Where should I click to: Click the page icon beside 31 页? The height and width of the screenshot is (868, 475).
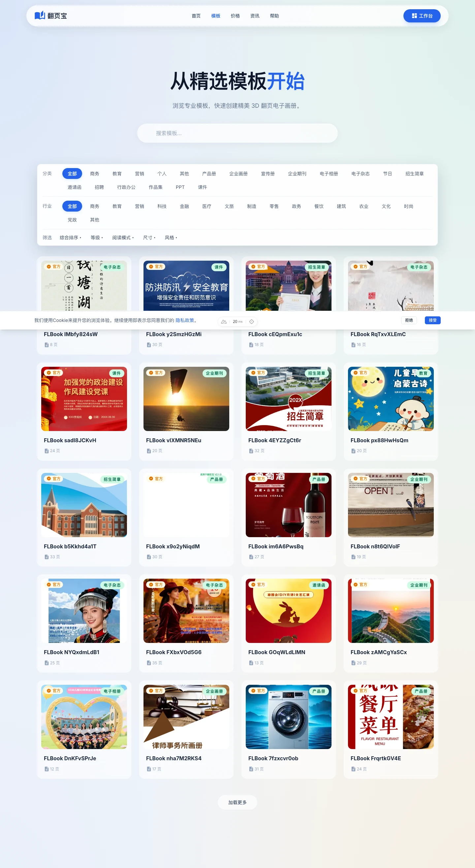point(251,769)
